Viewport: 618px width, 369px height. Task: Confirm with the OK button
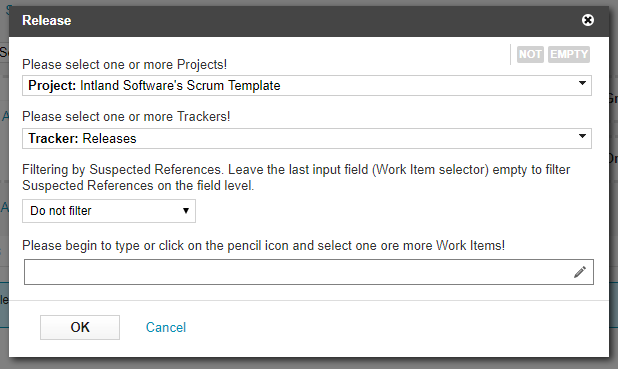80,327
